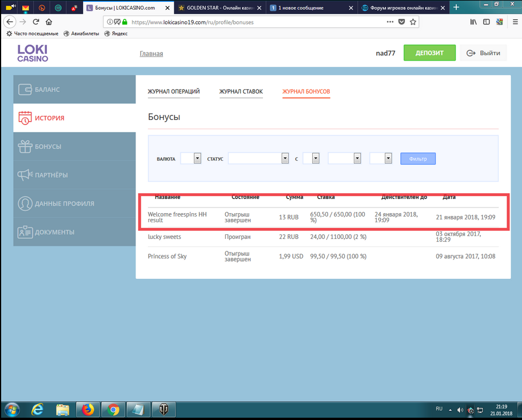Open the Firefox library icon
The height and width of the screenshot is (420, 522).
(x=473, y=22)
